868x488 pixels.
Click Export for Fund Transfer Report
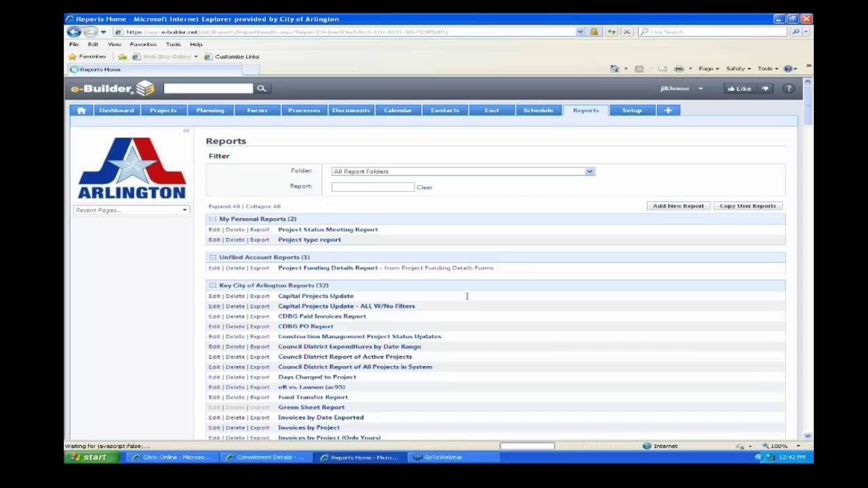(260, 398)
